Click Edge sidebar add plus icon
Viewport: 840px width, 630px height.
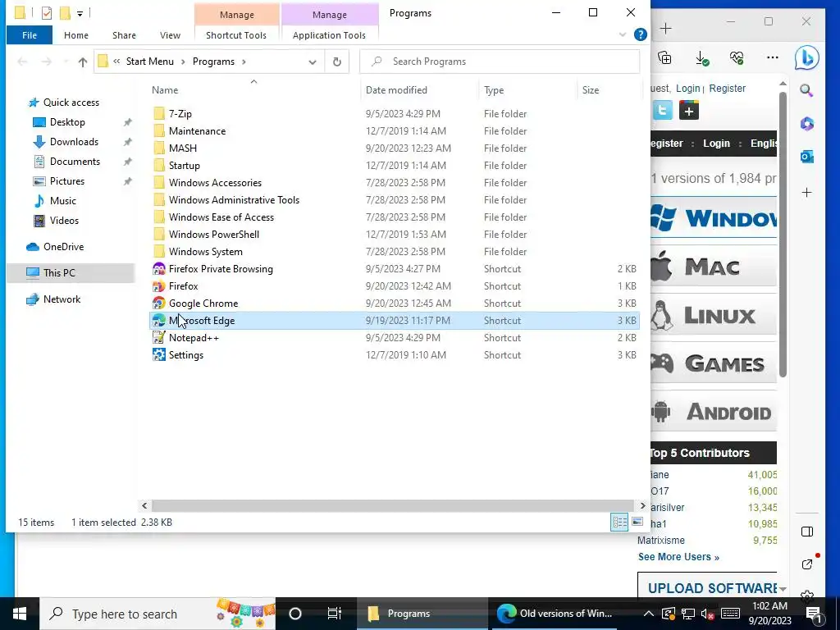pos(807,192)
